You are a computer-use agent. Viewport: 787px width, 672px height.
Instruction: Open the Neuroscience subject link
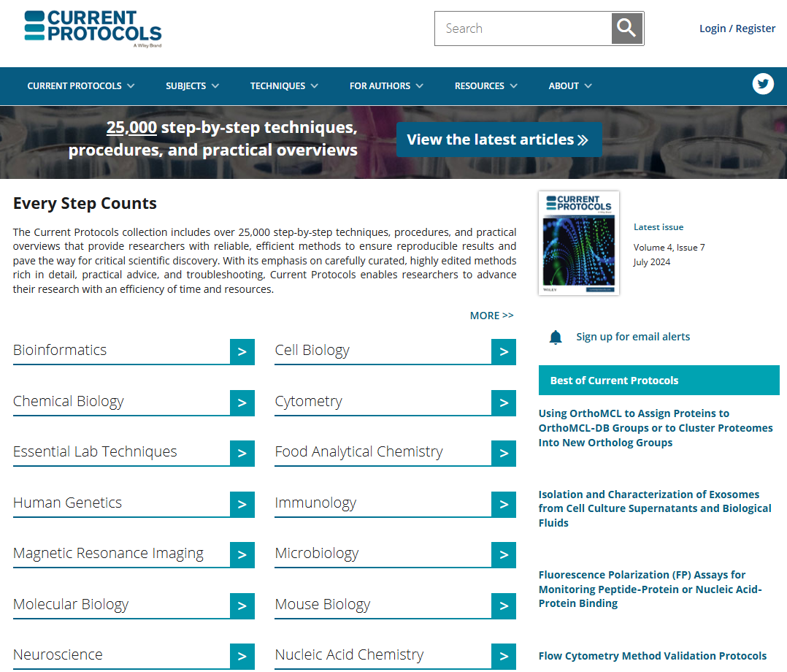coord(58,655)
